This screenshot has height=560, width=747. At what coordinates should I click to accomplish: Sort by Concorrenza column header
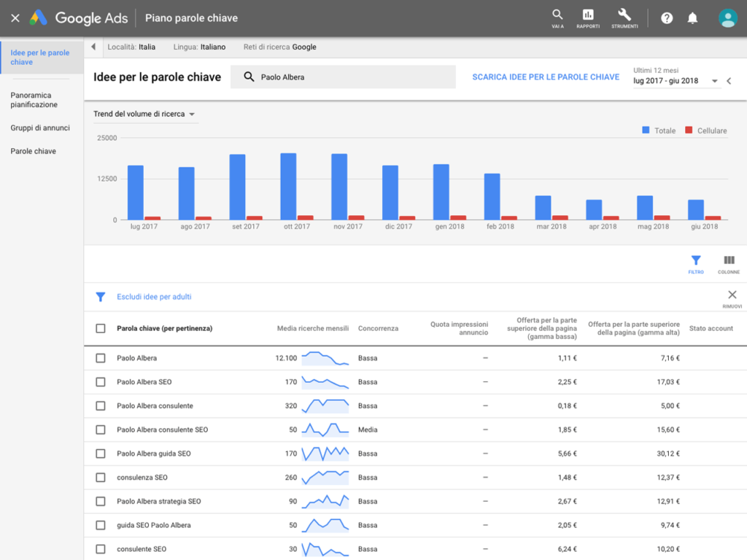pyautogui.click(x=379, y=328)
